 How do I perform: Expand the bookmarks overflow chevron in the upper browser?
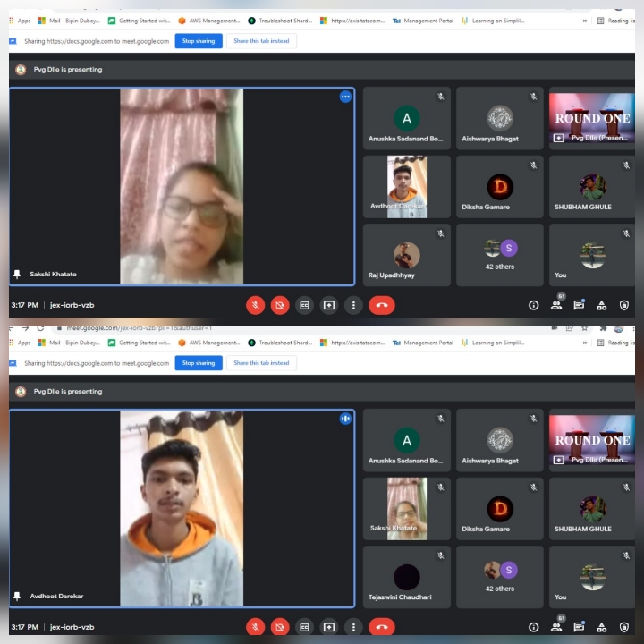click(585, 21)
